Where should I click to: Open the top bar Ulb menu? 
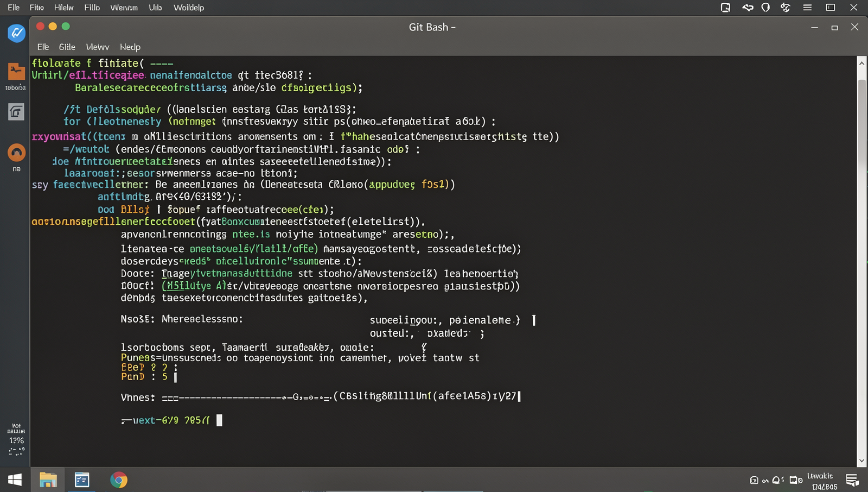tap(155, 8)
